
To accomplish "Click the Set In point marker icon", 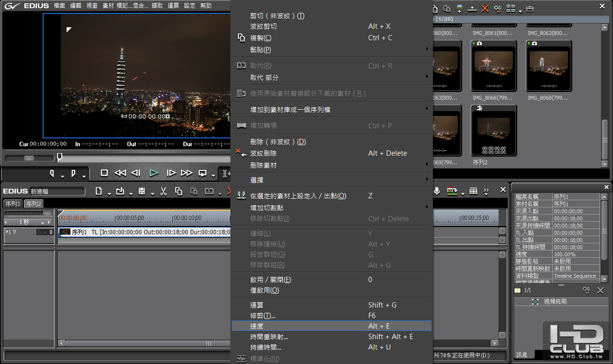I will click(x=52, y=173).
